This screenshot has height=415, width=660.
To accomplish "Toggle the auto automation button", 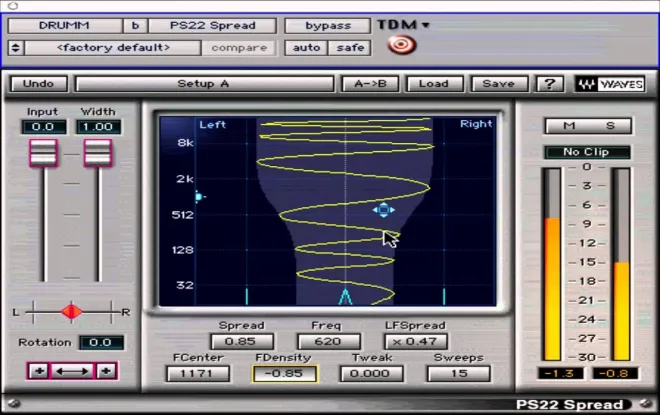I will (306, 48).
